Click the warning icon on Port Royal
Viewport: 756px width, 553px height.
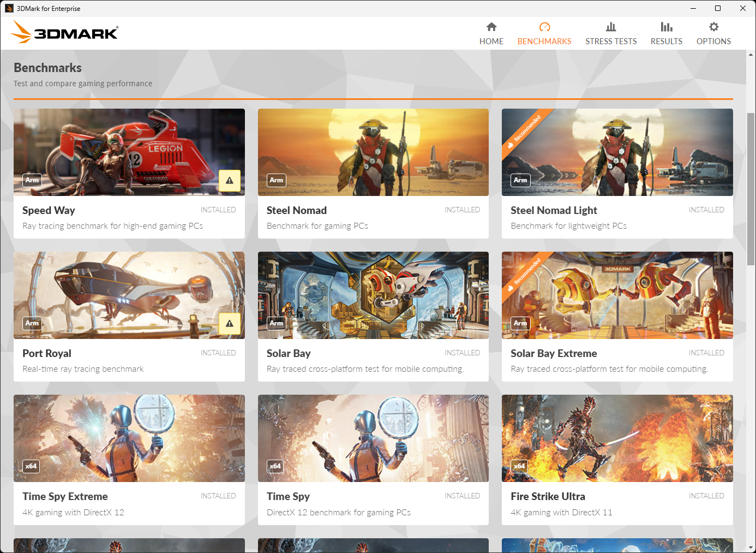pos(230,323)
